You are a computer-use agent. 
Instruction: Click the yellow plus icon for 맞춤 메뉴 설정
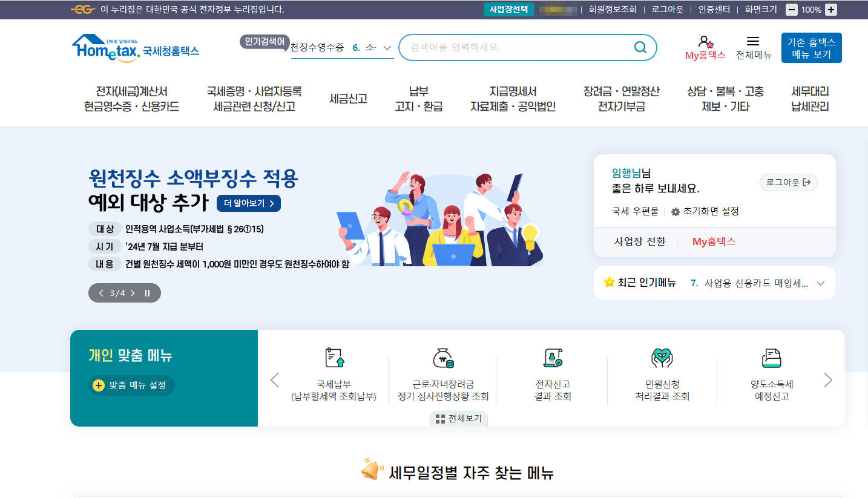[x=99, y=385]
